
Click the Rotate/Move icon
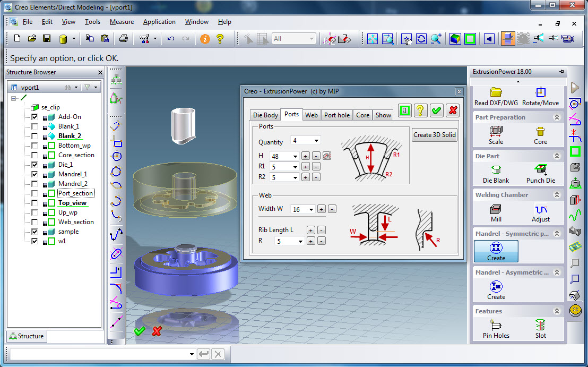coord(540,93)
